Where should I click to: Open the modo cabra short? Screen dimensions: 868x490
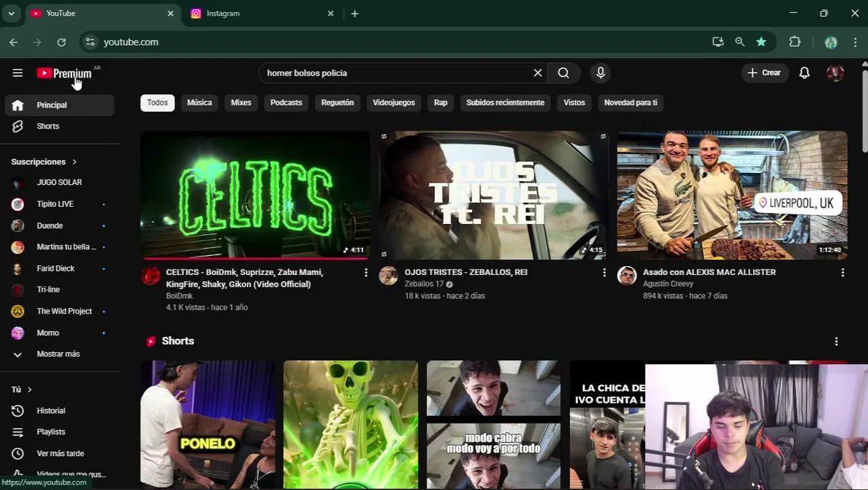494,425
